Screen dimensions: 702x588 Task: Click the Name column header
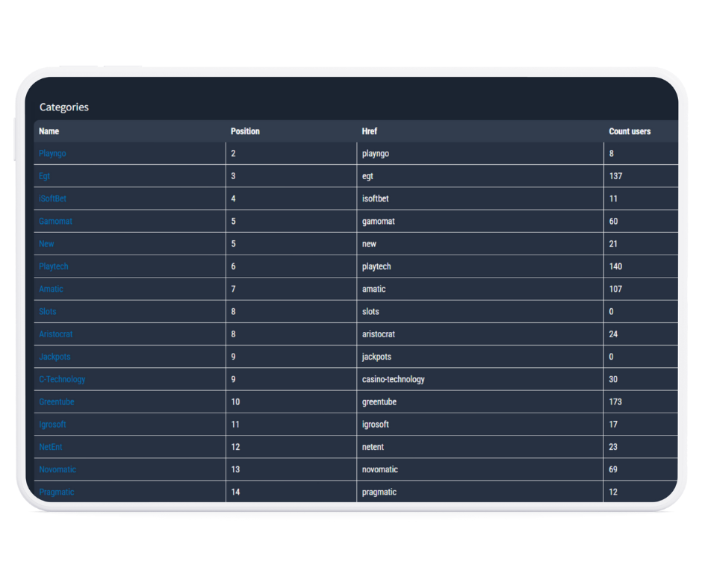tap(49, 131)
